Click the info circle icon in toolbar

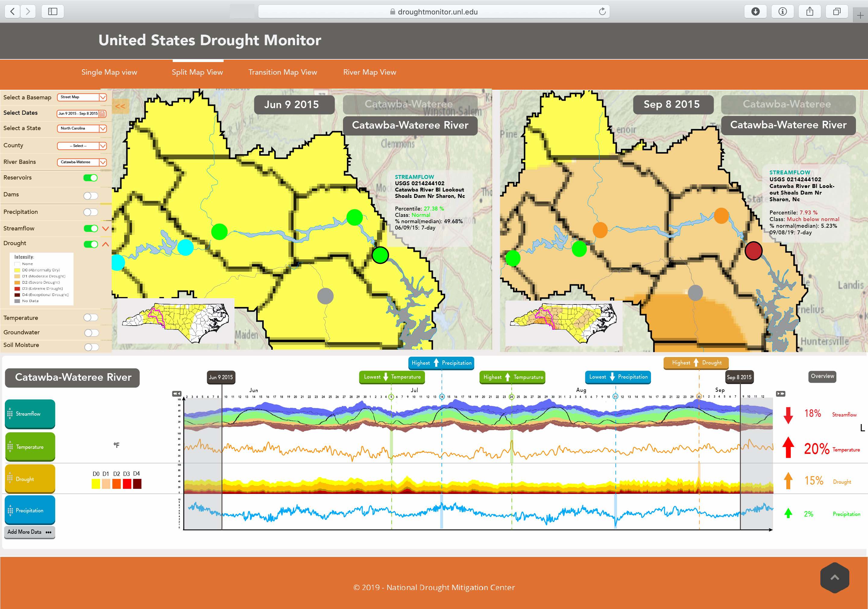(783, 11)
